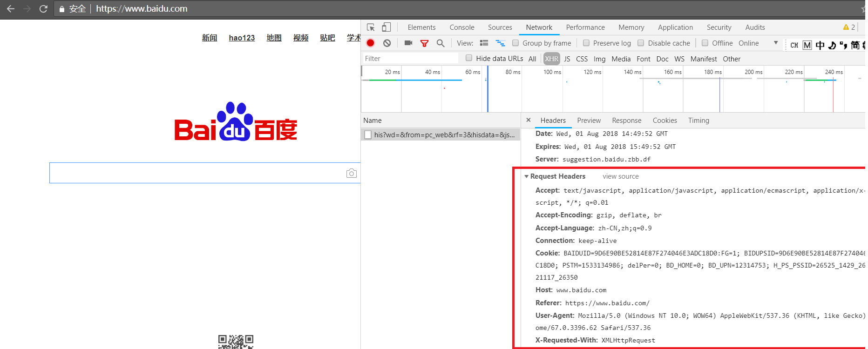The width and height of the screenshot is (868, 349).
Task: Click the IME punctuation icon
Action: pos(843,45)
